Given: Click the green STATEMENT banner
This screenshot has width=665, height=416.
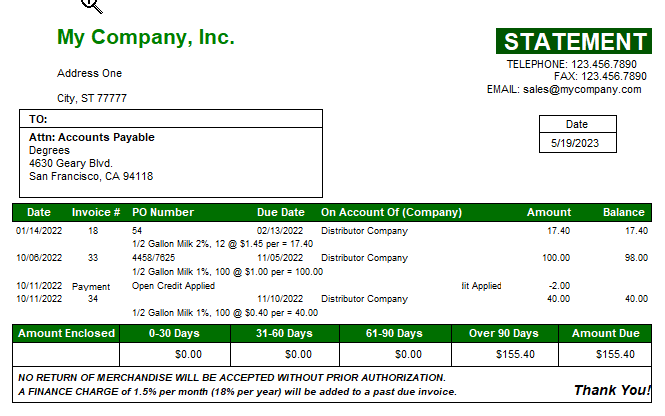Looking at the screenshot, I should pos(573,41).
